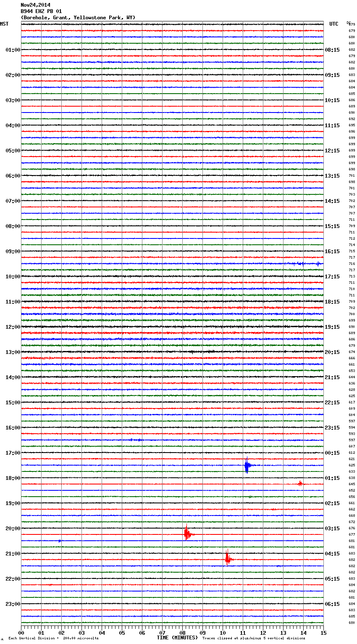Viewport: 357px width, 644px height.
Task: Click the 08:15 UTC time label
Action: [332, 50]
